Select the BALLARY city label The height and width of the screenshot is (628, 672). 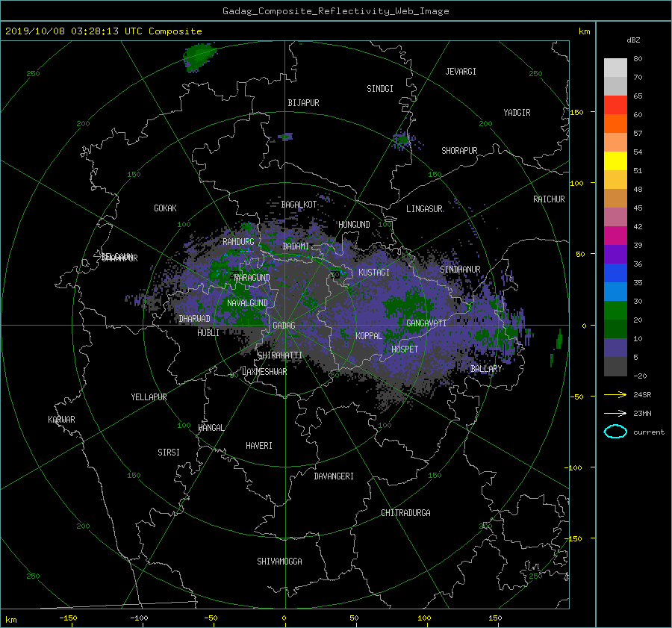click(486, 369)
